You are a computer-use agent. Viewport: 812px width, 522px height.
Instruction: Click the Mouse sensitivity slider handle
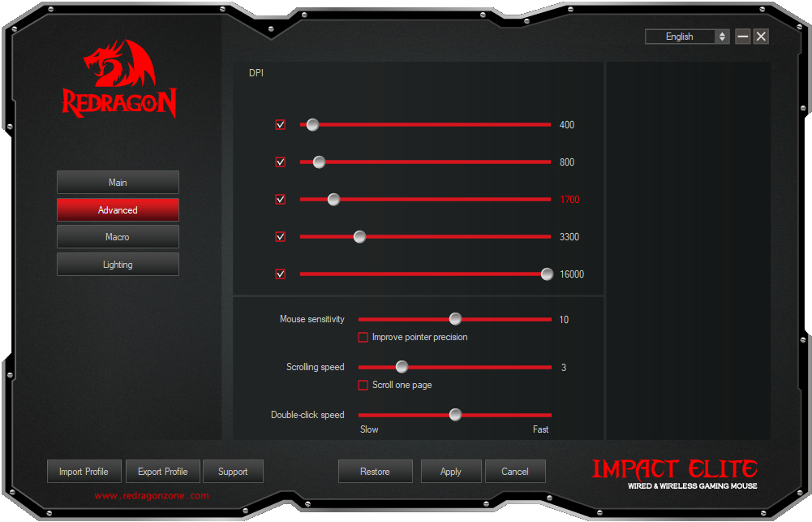pos(455,319)
